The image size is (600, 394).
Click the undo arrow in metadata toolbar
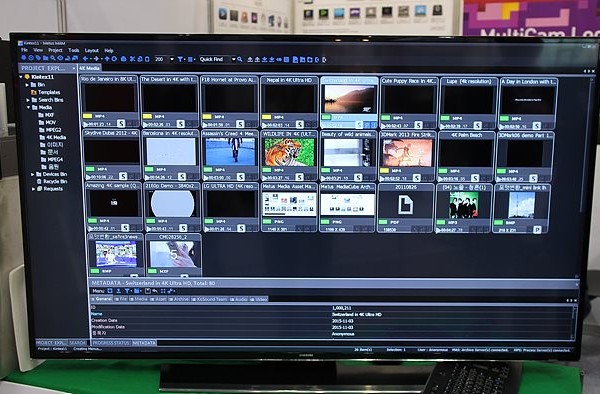click(155, 291)
